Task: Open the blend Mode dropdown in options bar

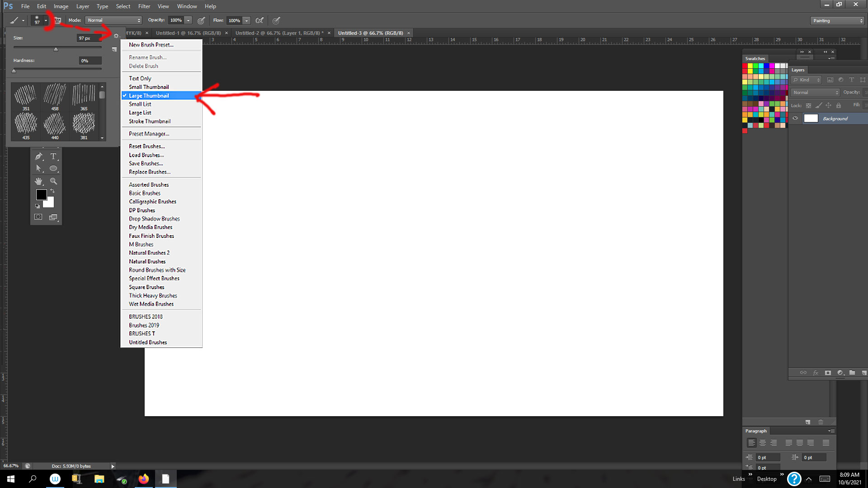Action: click(113, 20)
